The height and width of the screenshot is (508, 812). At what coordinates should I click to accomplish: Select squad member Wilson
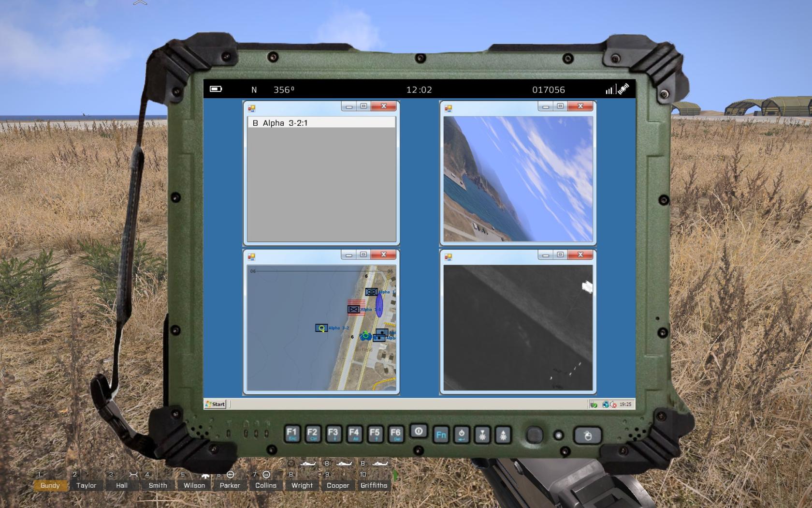[194, 485]
